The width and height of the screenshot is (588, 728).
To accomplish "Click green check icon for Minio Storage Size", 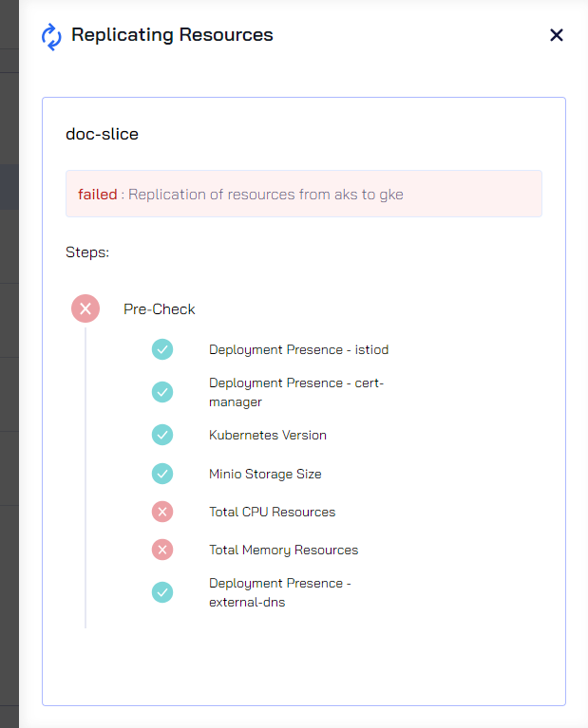I will click(162, 474).
